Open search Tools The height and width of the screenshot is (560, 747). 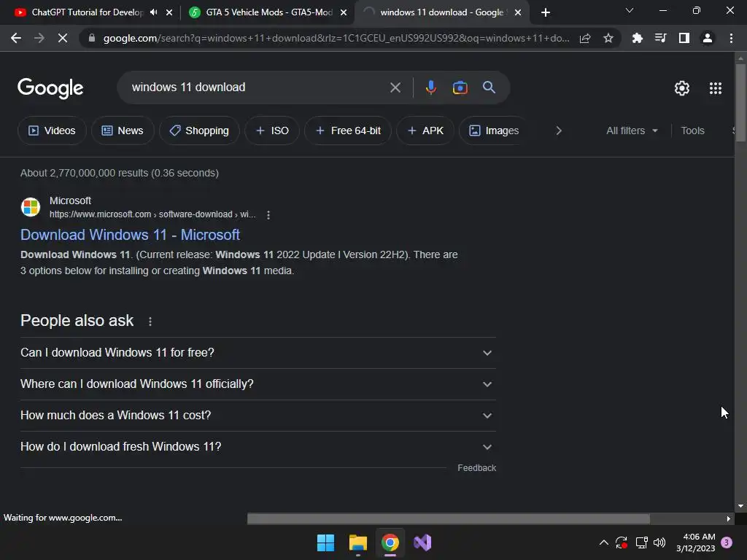pyautogui.click(x=692, y=131)
